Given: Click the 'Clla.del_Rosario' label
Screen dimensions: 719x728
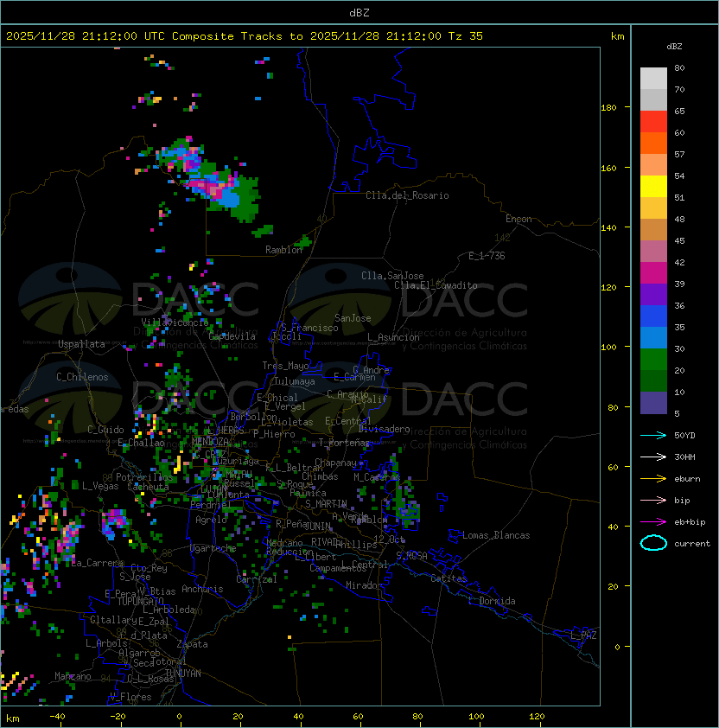Looking at the screenshot, I should [x=407, y=195].
